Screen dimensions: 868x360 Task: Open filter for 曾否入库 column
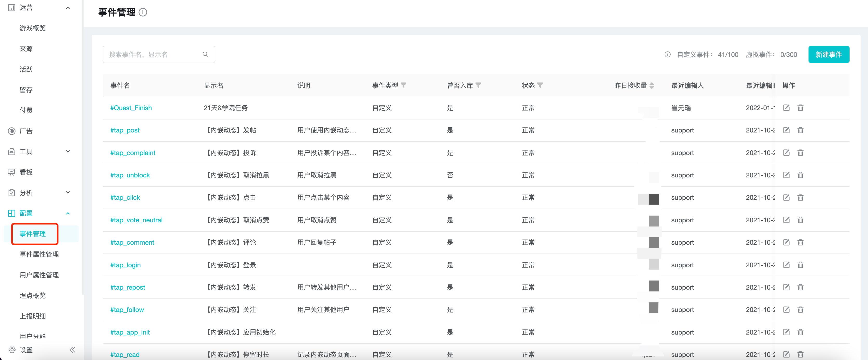click(x=478, y=85)
